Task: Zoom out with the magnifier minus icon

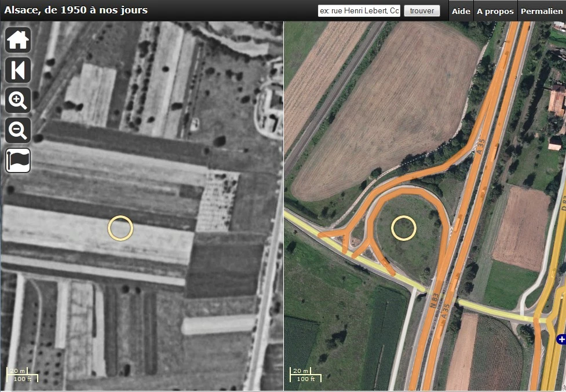Action: point(18,130)
